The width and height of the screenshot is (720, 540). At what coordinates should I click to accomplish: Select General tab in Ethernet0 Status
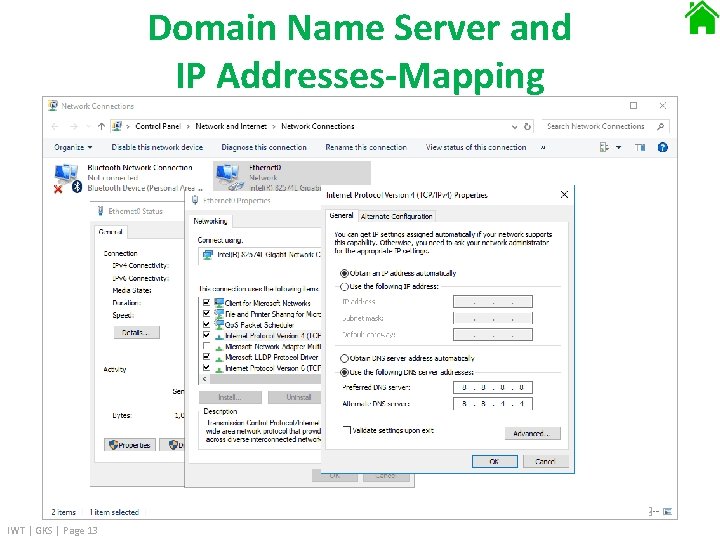click(110, 232)
